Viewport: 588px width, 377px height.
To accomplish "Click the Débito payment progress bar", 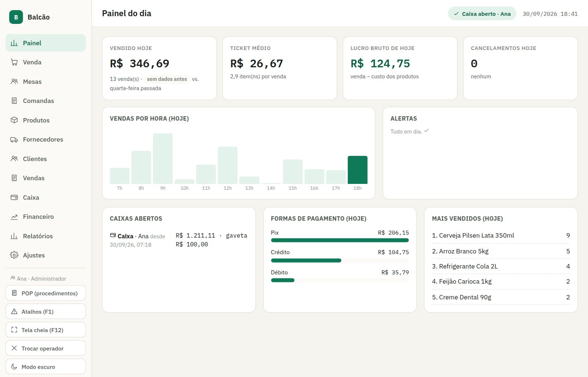I will pos(340,280).
